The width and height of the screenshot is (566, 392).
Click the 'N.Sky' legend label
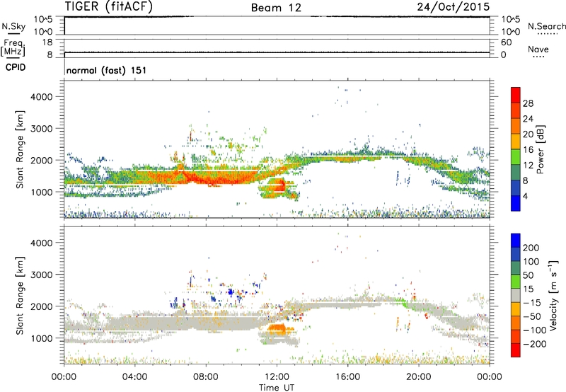point(13,26)
